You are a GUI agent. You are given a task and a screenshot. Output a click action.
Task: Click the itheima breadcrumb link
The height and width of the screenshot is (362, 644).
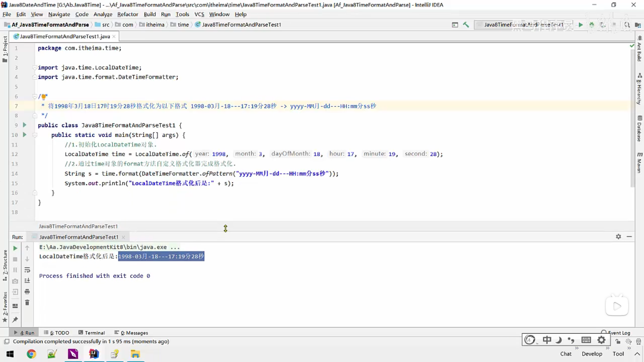[155, 25]
